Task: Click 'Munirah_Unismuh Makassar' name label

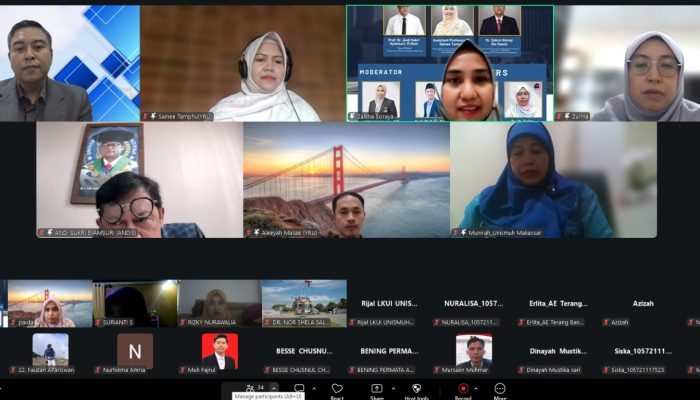Action: [x=505, y=233]
